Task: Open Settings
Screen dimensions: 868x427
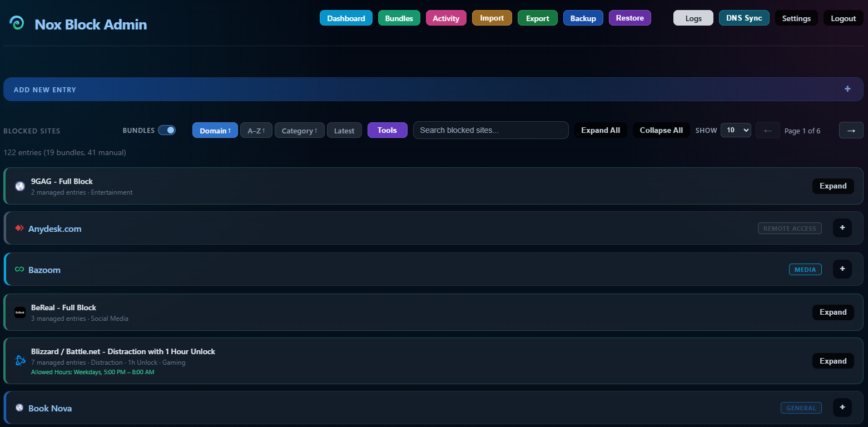Action: click(796, 18)
